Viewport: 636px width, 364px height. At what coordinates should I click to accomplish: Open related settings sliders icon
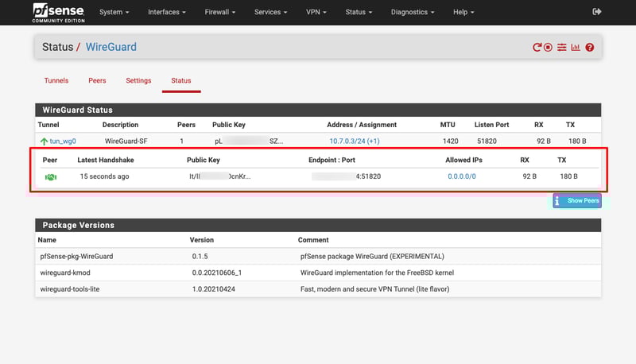pyautogui.click(x=562, y=48)
